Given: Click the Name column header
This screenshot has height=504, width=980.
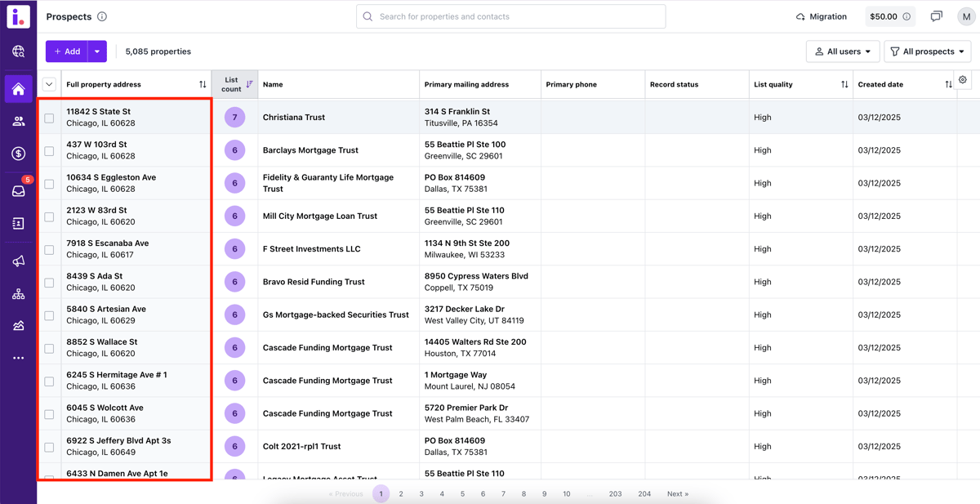Looking at the screenshot, I should (x=273, y=84).
